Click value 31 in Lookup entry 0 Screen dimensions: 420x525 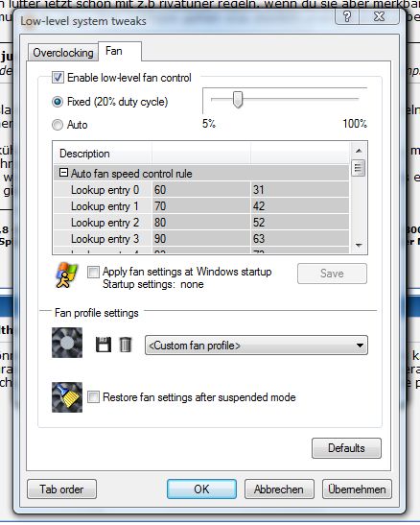pyautogui.click(x=259, y=190)
